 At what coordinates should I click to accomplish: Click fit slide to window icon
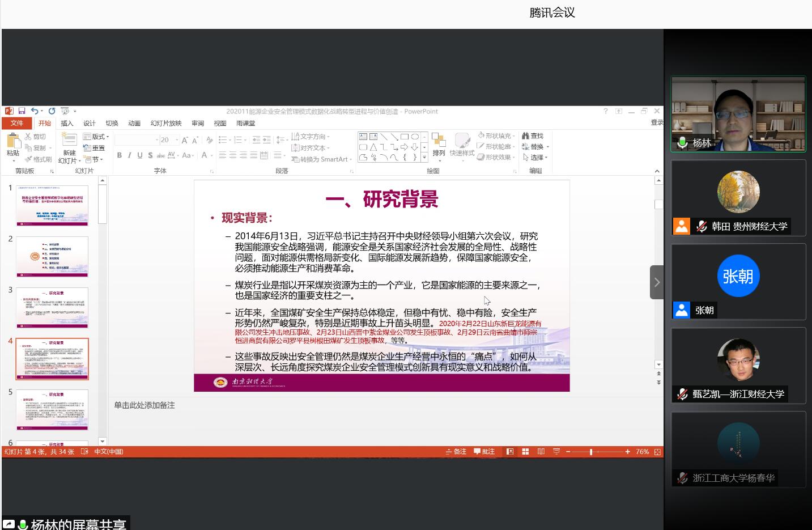coord(657,452)
